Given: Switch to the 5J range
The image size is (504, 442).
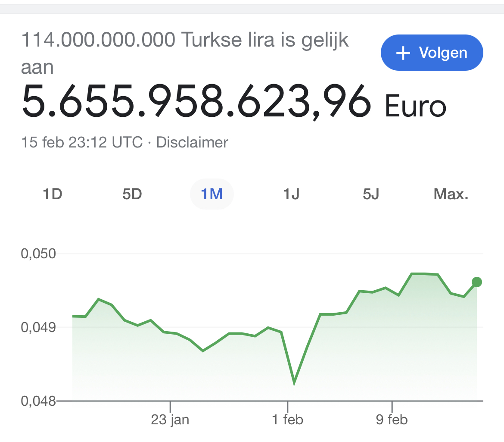Looking at the screenshot, I should click(371, 194).
